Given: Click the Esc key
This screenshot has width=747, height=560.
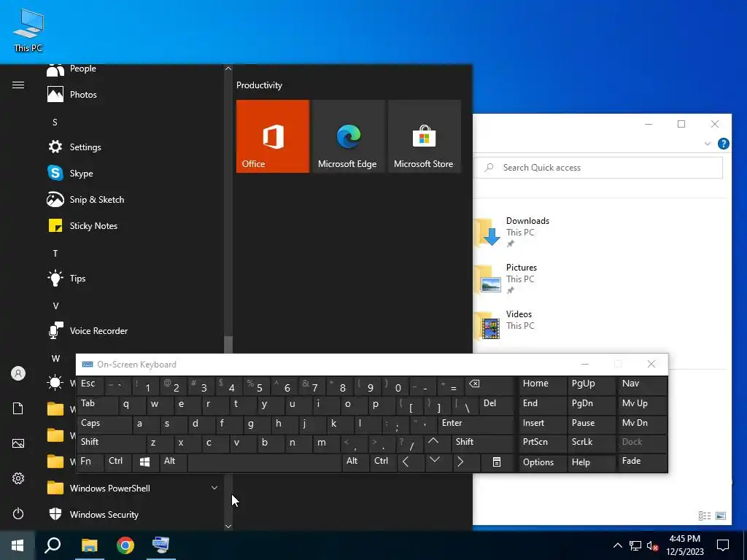Looking at the screenshot, I should (90, 385).
